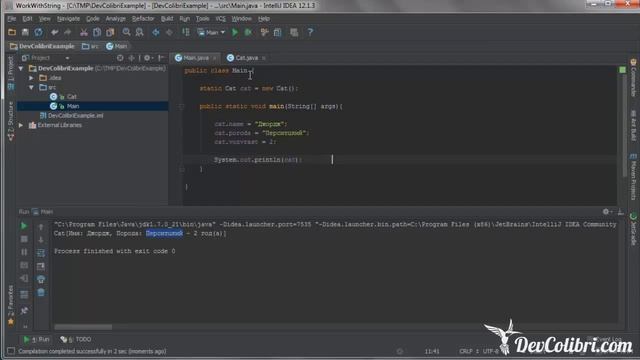Open the 6: TODO tool window tab
Image resolution: width=640 pixels, height=360 pixels.
76,339
